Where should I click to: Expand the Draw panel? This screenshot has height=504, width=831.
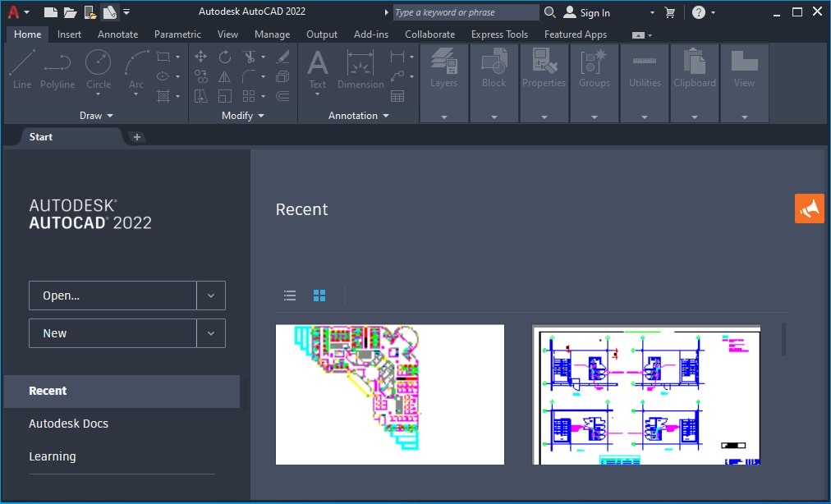96,116
